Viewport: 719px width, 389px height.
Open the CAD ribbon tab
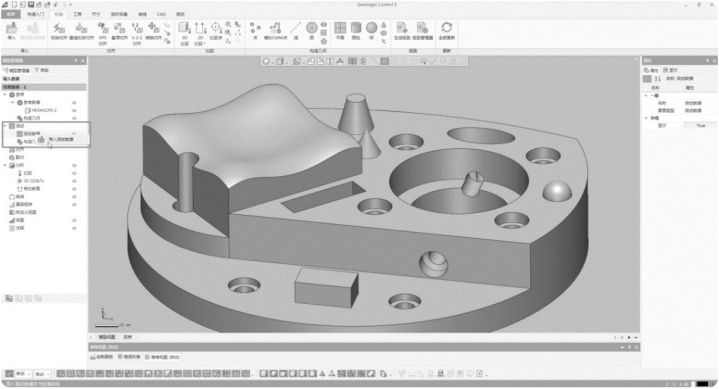(x=161, y=14)
